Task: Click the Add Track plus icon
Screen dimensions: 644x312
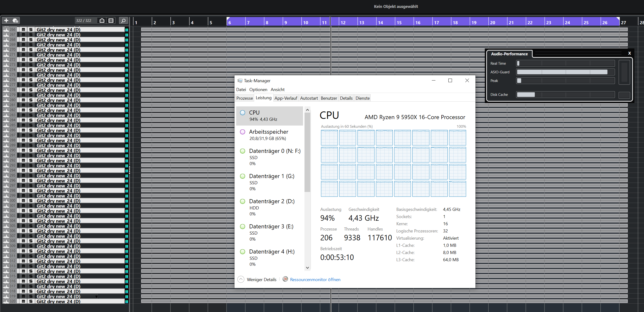Action: (x=6, y=20)
